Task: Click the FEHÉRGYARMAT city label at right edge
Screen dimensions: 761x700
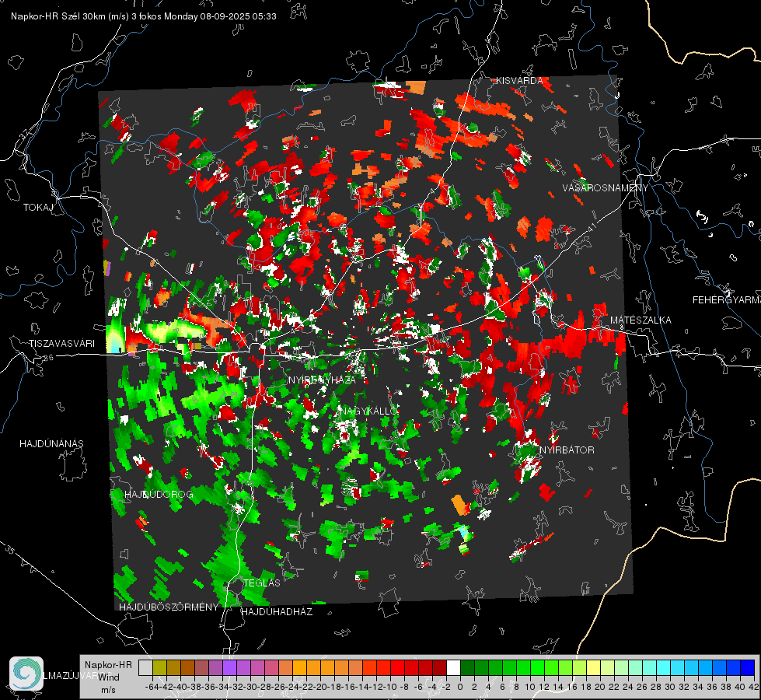Action: [727, 300]
